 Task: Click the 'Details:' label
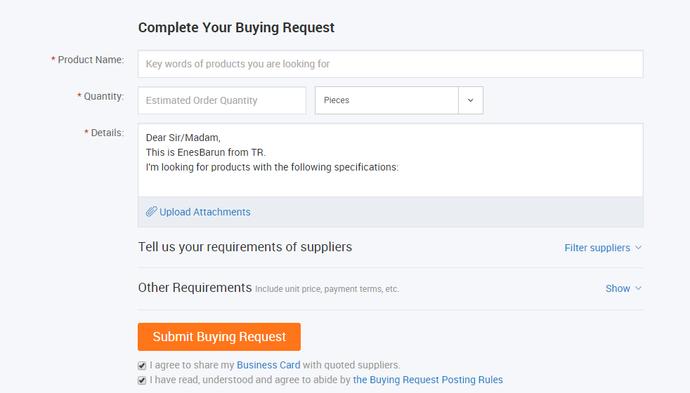107,132
